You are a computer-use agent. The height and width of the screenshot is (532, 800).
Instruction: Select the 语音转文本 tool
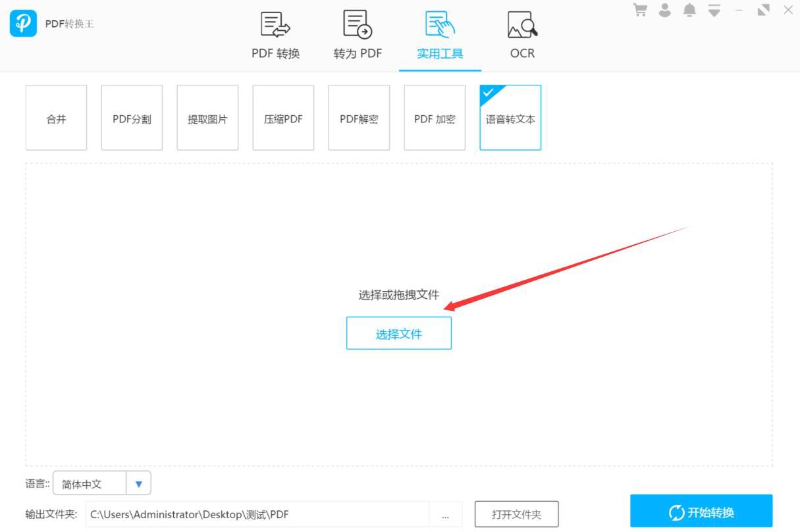pyautogui.click(x=510, y=117)
